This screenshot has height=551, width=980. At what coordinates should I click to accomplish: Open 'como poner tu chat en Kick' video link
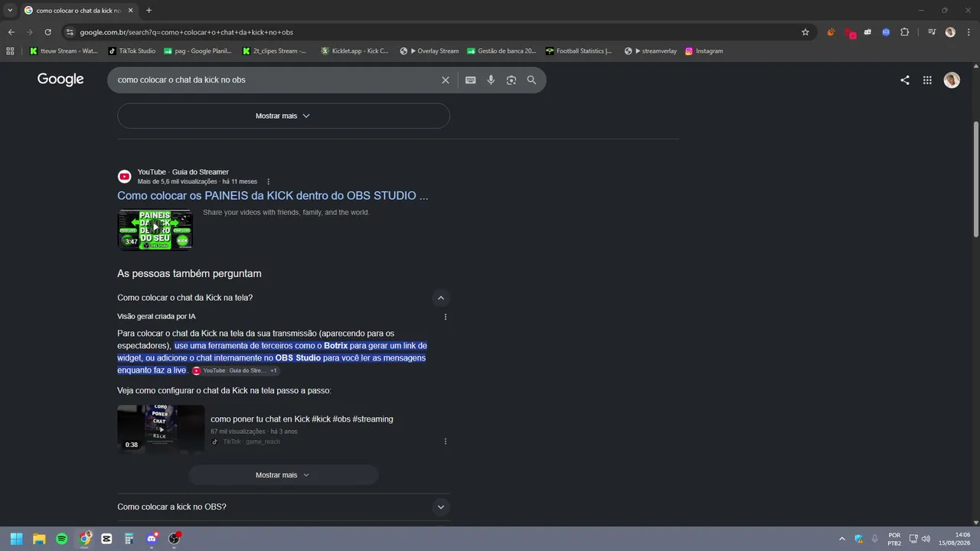tap(302, 419)
